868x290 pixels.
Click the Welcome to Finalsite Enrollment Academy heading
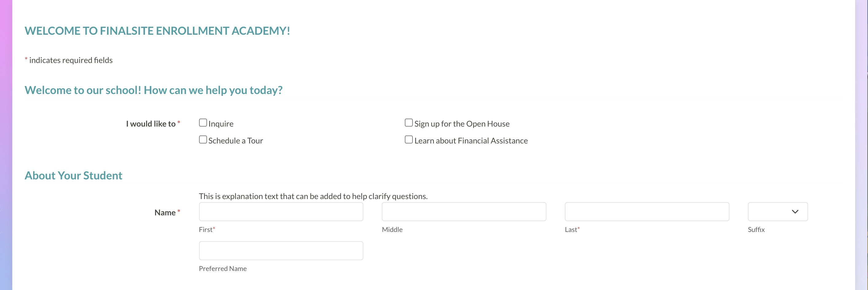[x=157, y=31]
